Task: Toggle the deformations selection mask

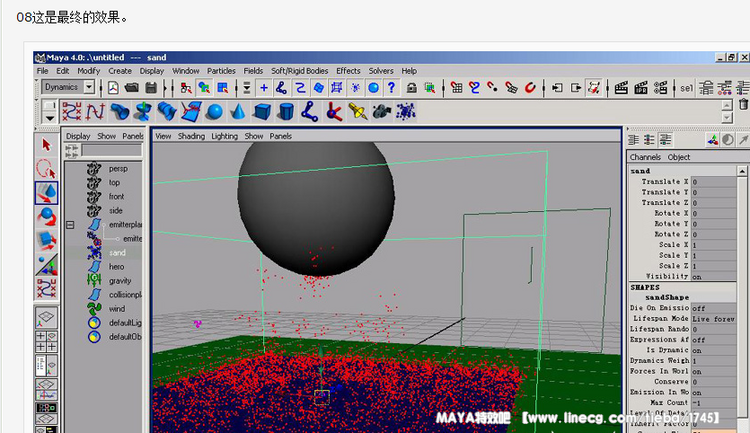Action: coord(337,88)
